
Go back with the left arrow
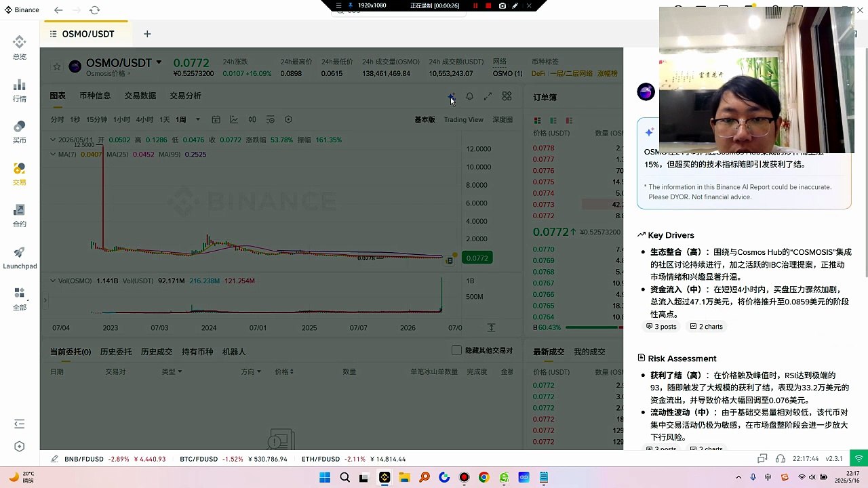point(58,10)
